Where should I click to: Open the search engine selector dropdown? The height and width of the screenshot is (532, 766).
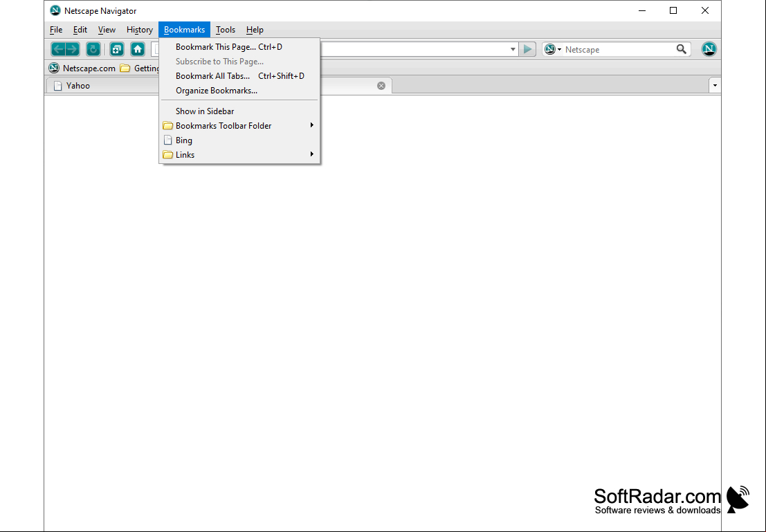point(553,49)
